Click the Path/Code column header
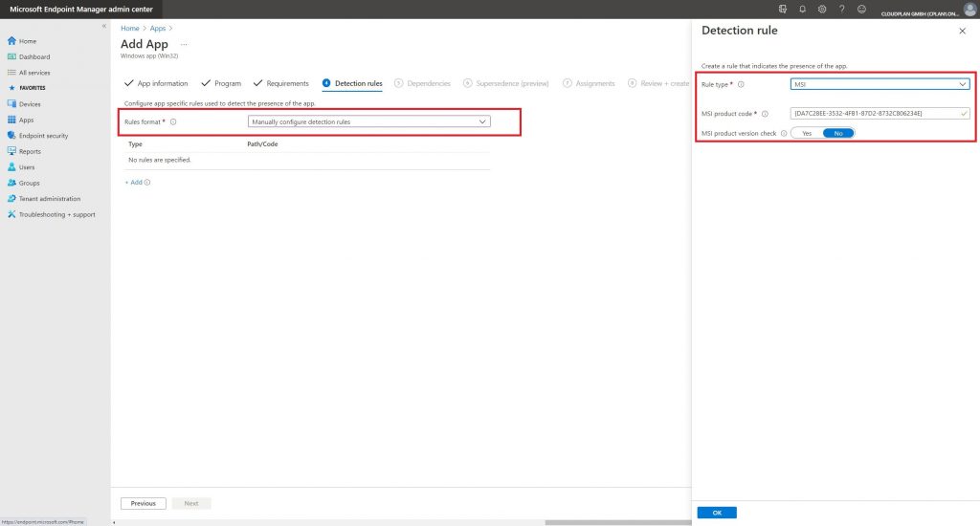 [x=262, y=143]
